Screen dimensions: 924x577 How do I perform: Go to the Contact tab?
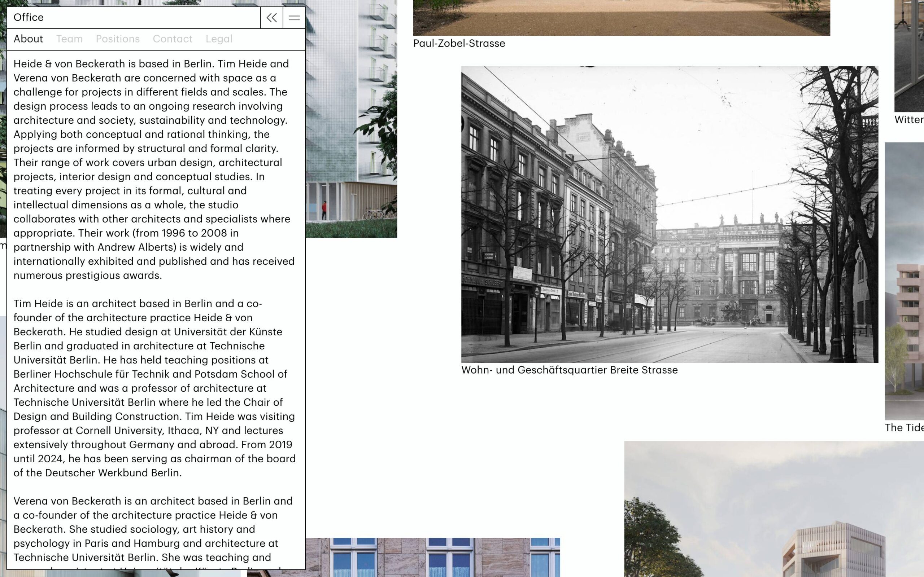click(172, 39)
